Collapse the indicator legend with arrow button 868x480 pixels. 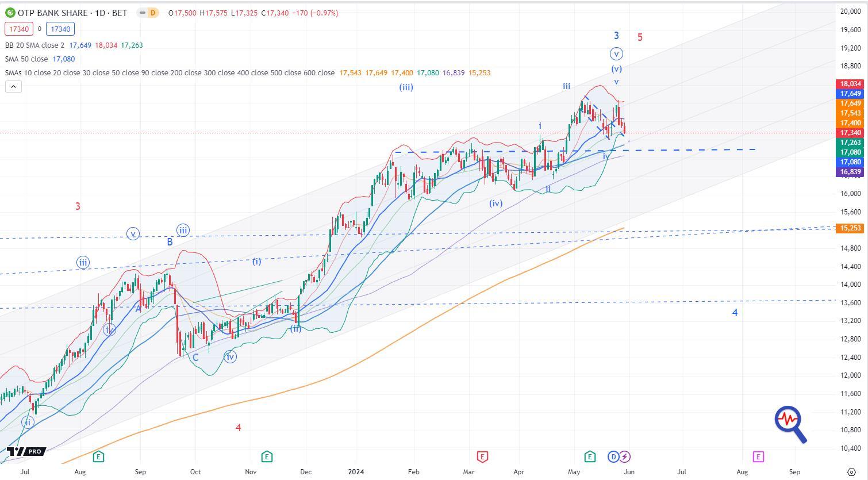[13, 87]
